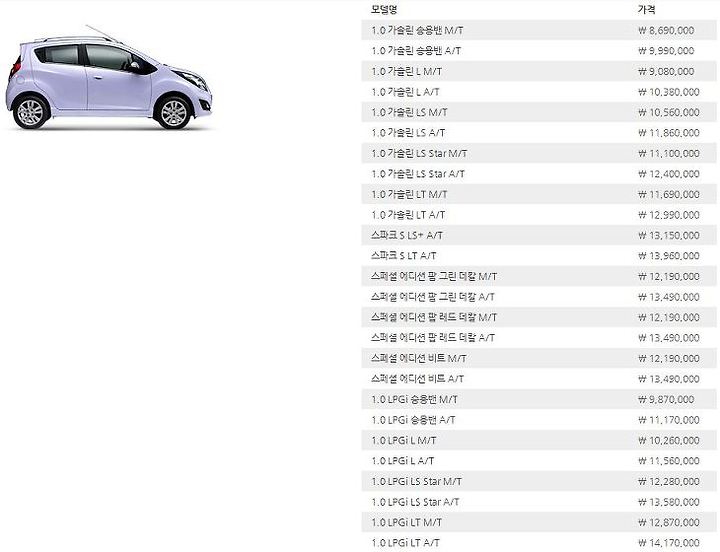Select the 1.0 LPGi L M/T model name
Screen dimensions: 720x552
click(x=404, y=440)
